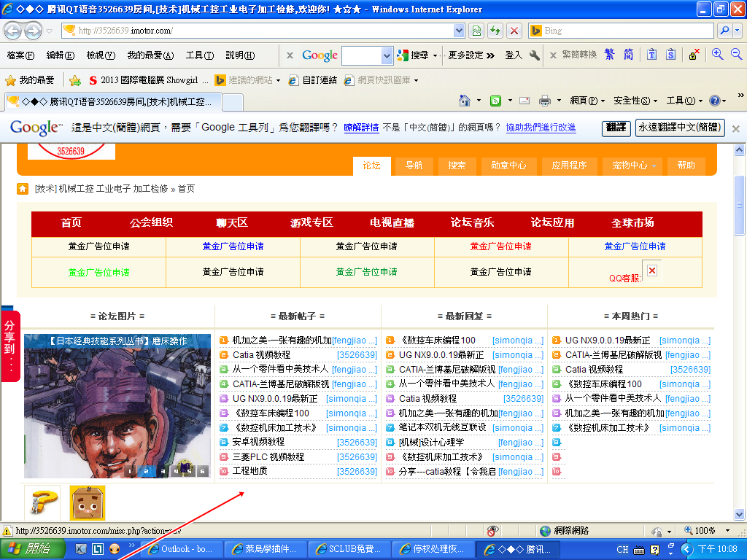Viewport: 747px width, 560px height.
Task: Click the Bing search input field
Action: [x=627, y=31]
